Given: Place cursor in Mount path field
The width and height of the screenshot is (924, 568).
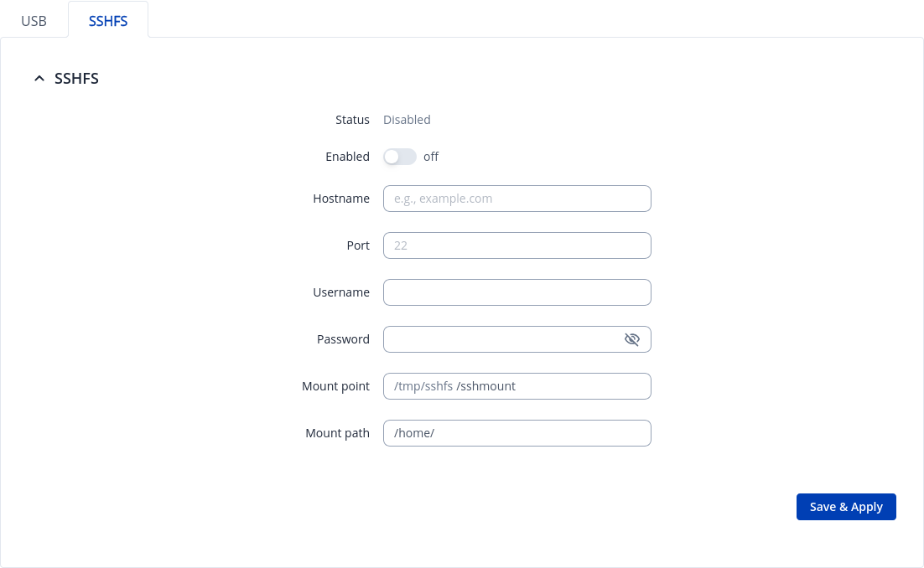Looking at the screenshot, I should pyautogui.click(x=517, y=433).
